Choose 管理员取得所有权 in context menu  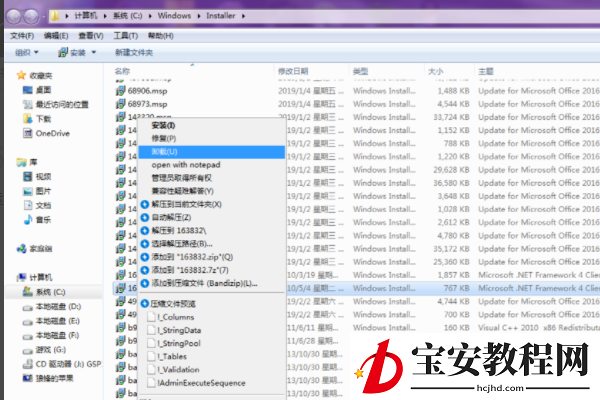(212, 178)
